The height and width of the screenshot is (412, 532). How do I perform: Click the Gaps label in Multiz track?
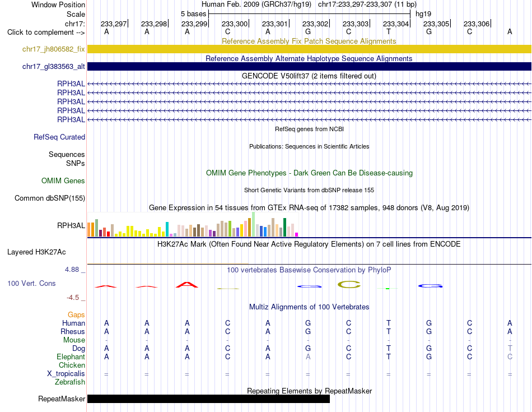[76, 315]
